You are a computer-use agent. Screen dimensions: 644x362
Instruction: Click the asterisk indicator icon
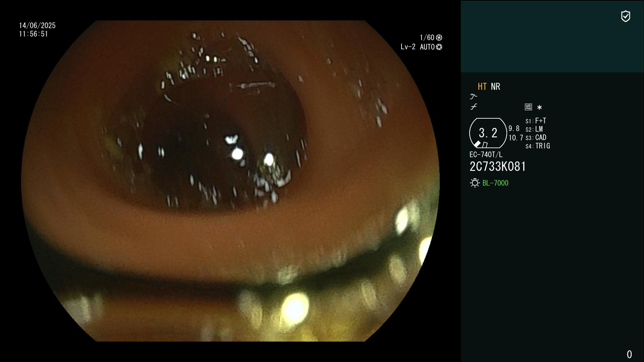point(539,107)
